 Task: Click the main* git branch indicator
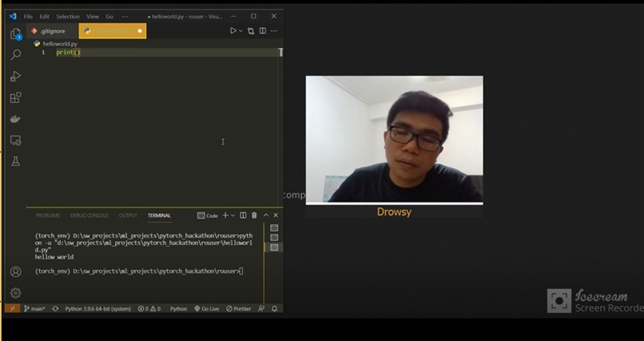[34, 308]
